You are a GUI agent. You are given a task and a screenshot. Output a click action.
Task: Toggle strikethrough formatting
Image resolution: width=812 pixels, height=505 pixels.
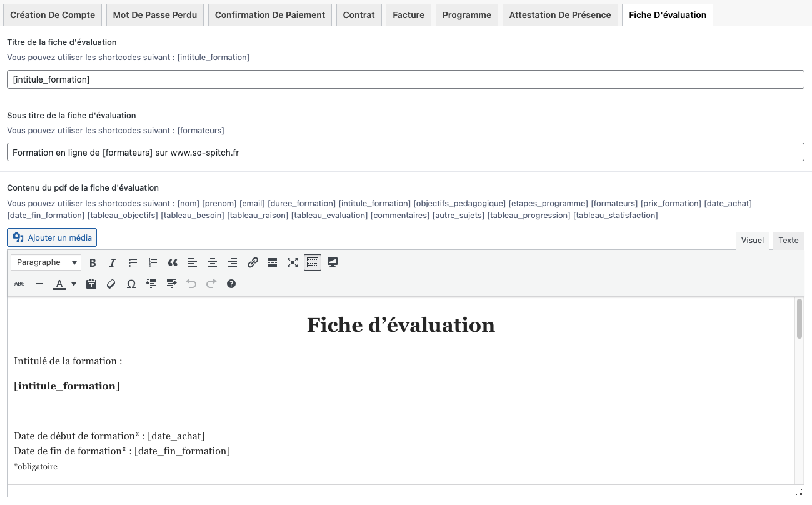19,284
